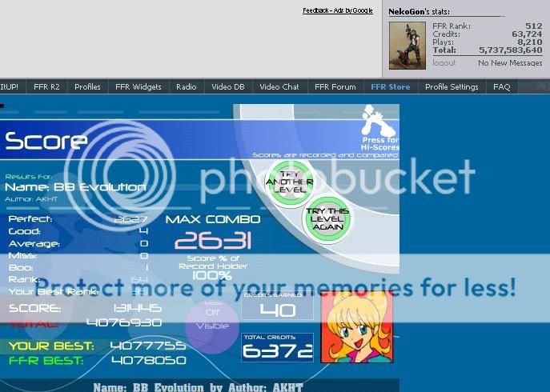Go to the Profiles menu item
The width and height of the screenshot is (550, 392).
pos(87,87)
